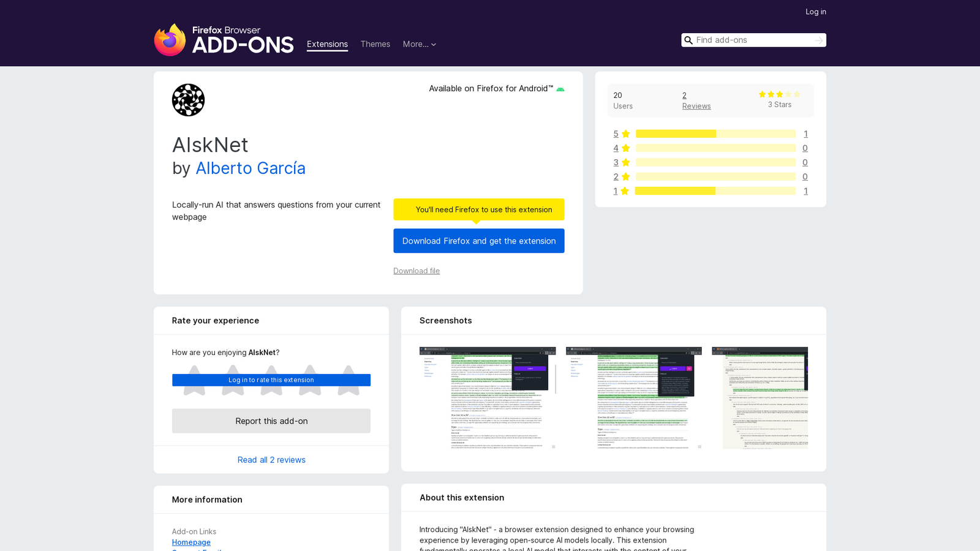Click the Android icon next to availability text
Viewport: 980px width, 551px height.
tap(560, 89)
